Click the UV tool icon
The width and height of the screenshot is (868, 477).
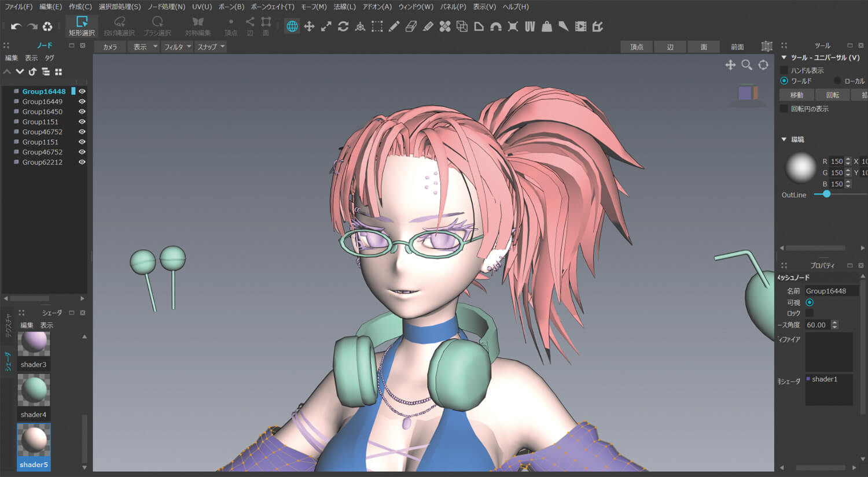529,26
